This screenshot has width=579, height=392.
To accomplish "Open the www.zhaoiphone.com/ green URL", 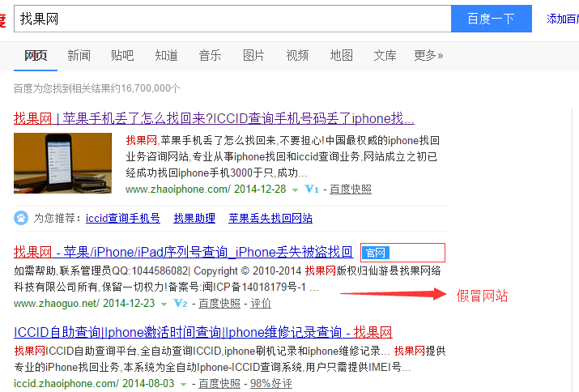I will [x=178, y=190].
